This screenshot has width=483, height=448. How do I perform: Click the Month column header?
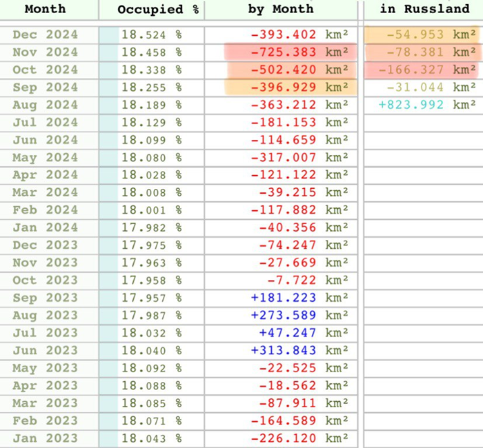(x=45, y=10)
